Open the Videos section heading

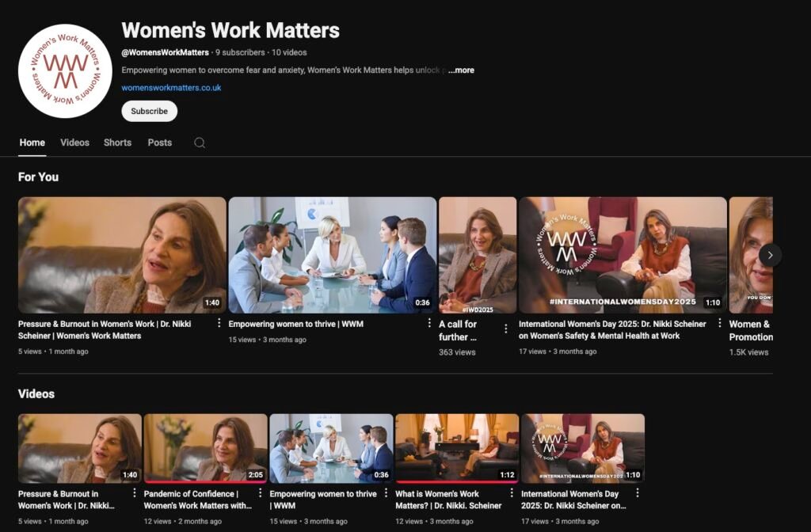point(36,394)
